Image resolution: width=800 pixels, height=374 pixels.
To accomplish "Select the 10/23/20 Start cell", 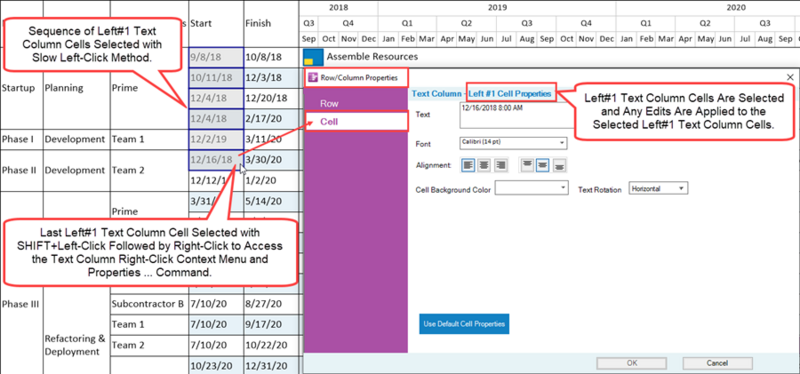I will click(x=216, y=366).
